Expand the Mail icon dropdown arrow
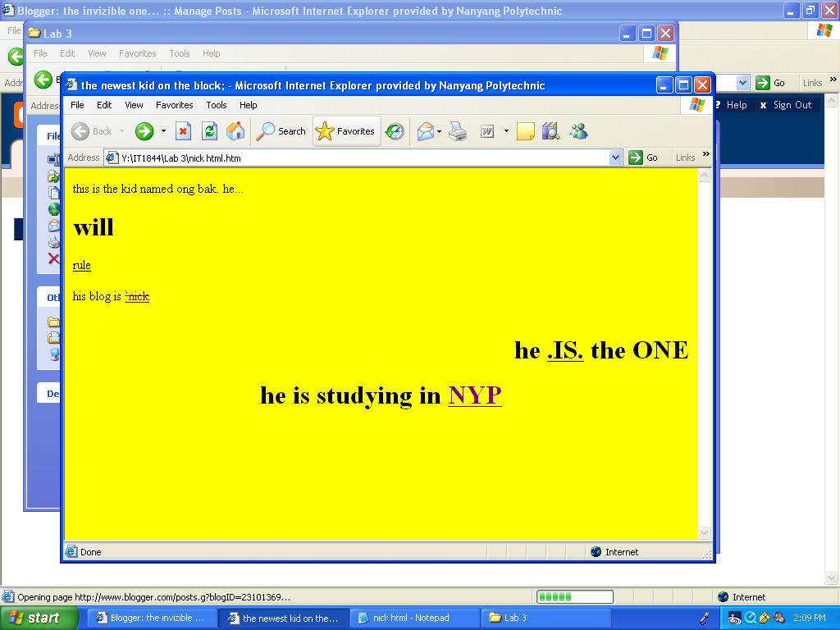Image resolution: width=840 pixels, height=630 pixels. pyautogui.click(x=440, y=131)
